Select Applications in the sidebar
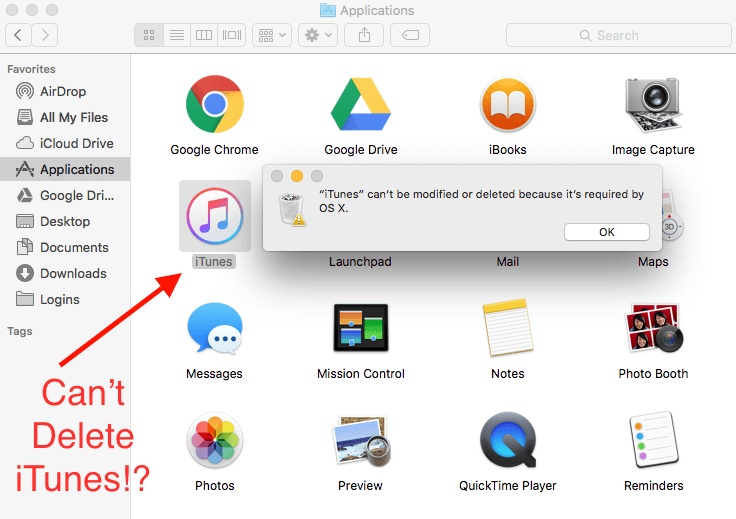 (65, 169)
